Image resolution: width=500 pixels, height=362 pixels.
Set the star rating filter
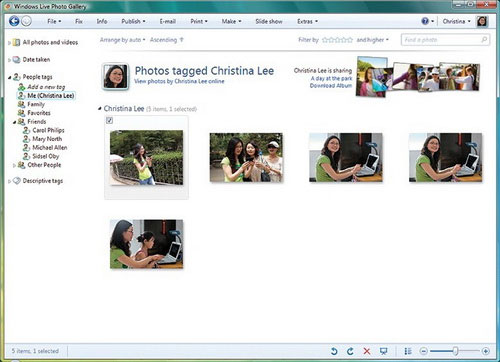pos(337,40)
